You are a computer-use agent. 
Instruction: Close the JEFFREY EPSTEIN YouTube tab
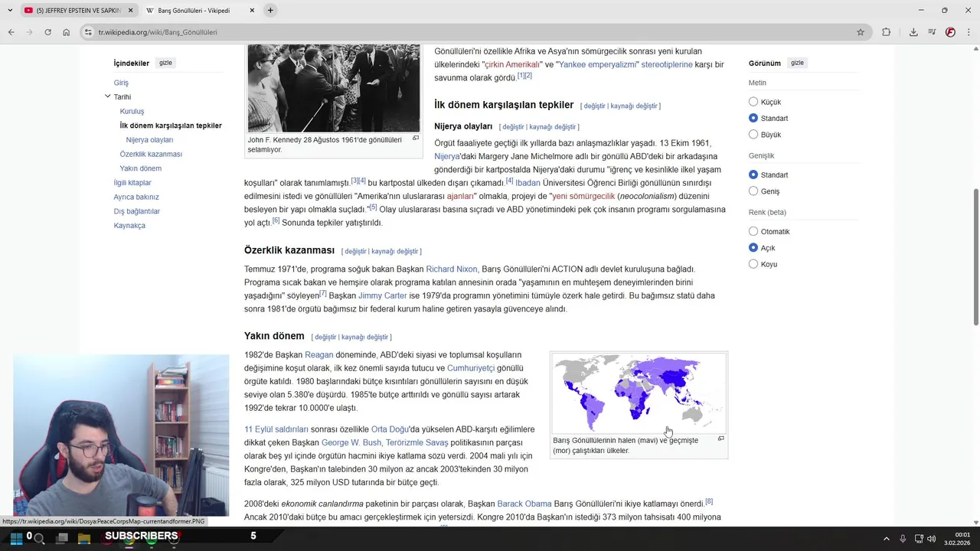click(x=130, y=11)
